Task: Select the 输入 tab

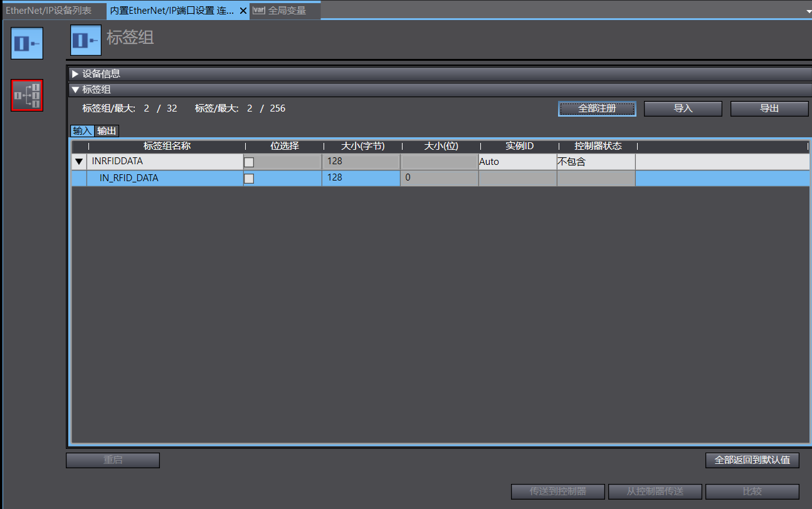Action: coord(82,131)
